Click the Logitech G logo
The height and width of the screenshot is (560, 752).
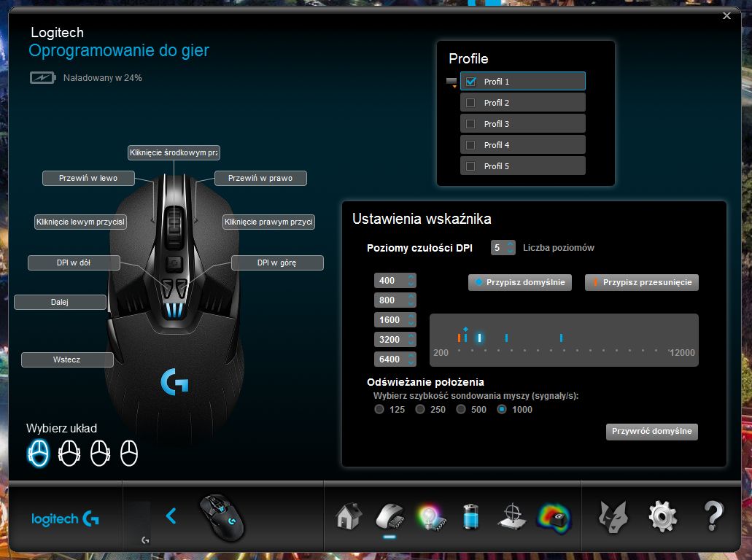[x=65, y=518]
